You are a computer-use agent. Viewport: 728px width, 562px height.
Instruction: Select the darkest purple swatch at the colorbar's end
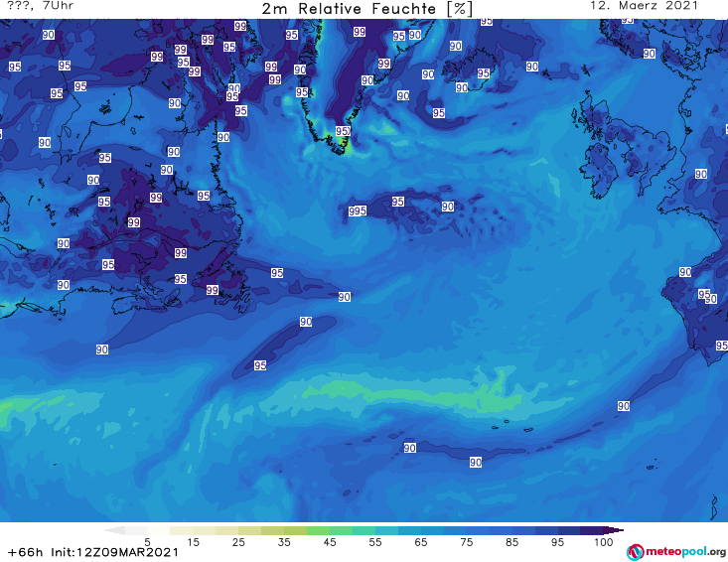pos(614,530)
